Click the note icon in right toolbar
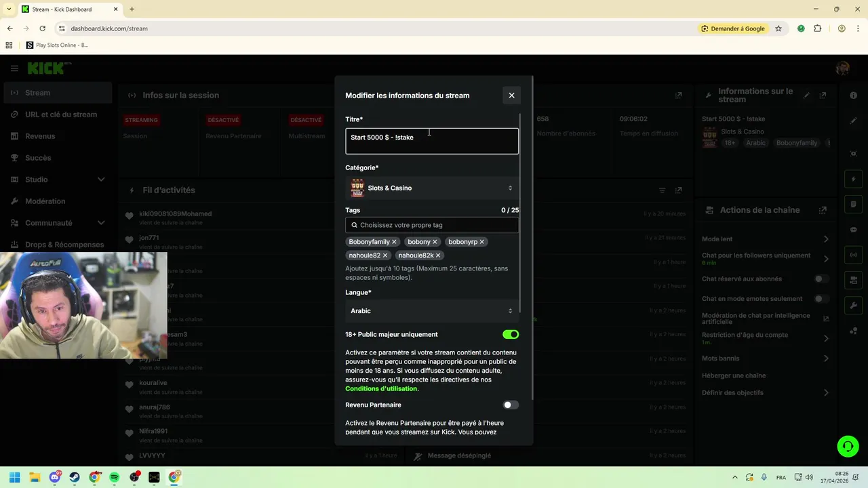The height and width of the screenshot is (488, 868). [x=854, y=205]
